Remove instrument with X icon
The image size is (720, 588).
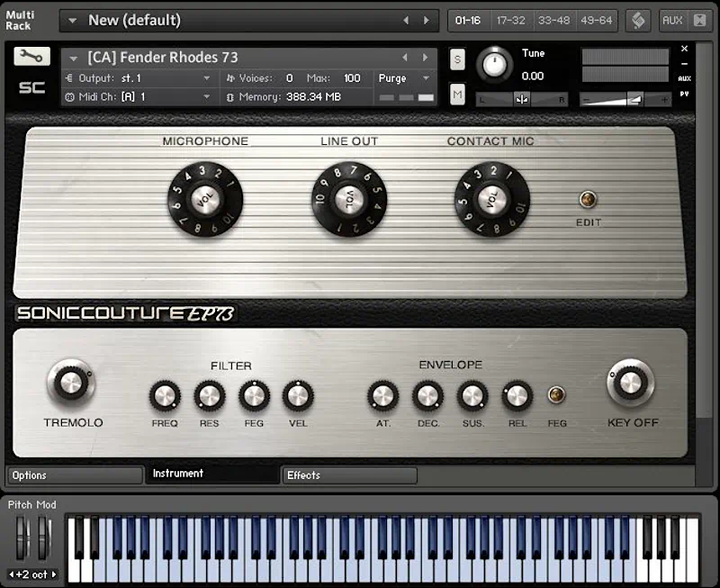684,49
